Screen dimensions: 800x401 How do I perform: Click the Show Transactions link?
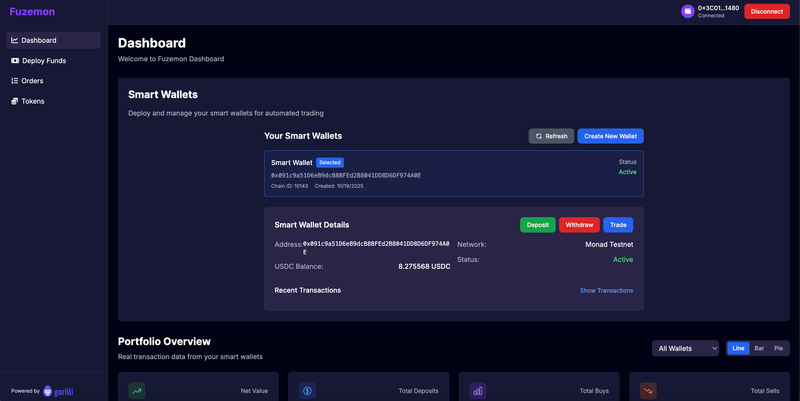click(x=606, y=290)
